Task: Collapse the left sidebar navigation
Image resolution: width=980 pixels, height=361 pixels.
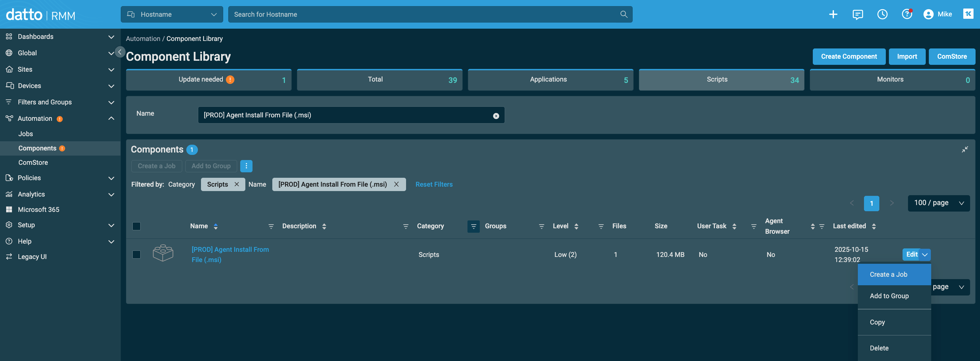Action: click(120, 52)
